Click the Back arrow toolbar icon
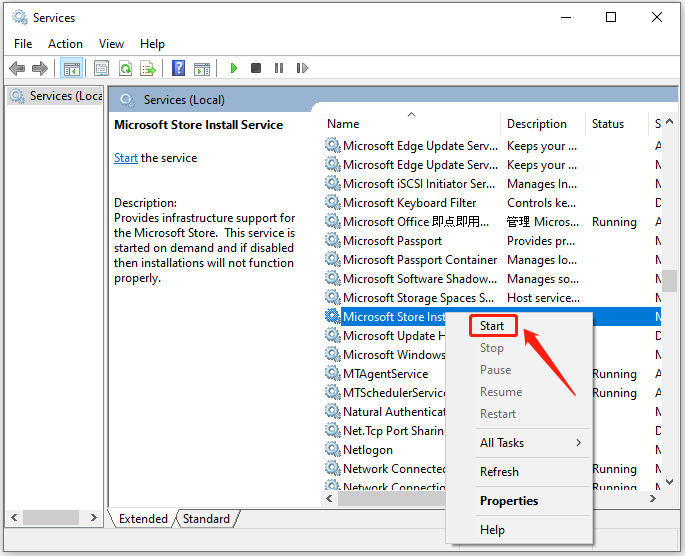Screen dimensions: 685x556 pyautogui.click(x=17, y=68)
